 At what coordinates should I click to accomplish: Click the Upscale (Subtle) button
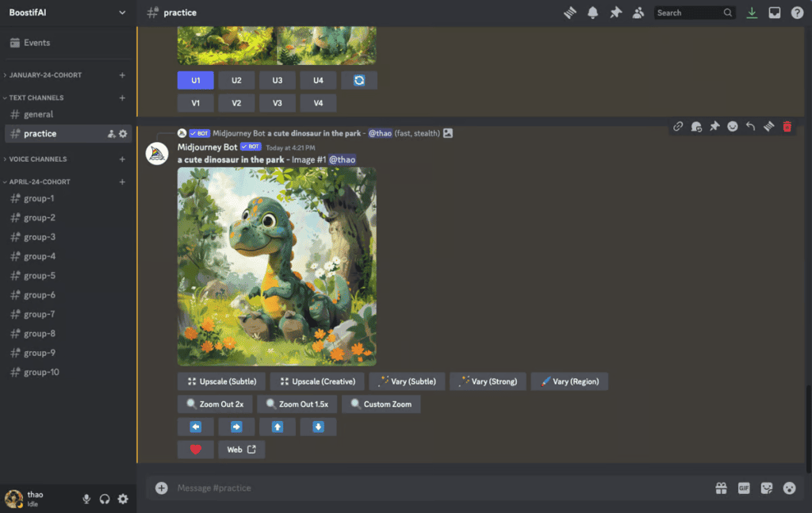click(221, 381)
